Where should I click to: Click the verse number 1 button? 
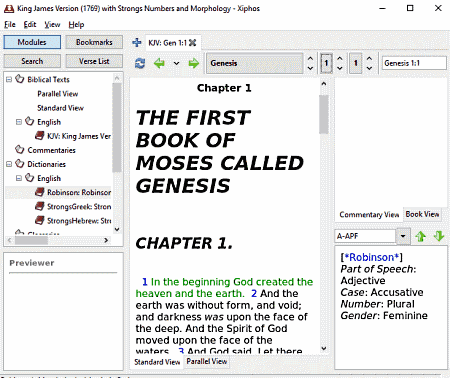pyautogui.click(x=355, y=63)
